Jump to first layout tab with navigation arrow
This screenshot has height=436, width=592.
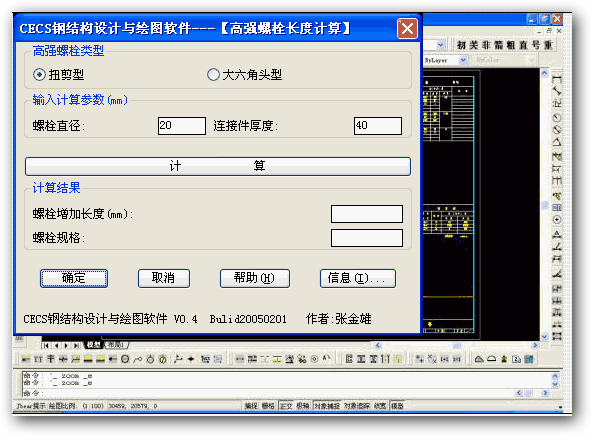point(46,345)
